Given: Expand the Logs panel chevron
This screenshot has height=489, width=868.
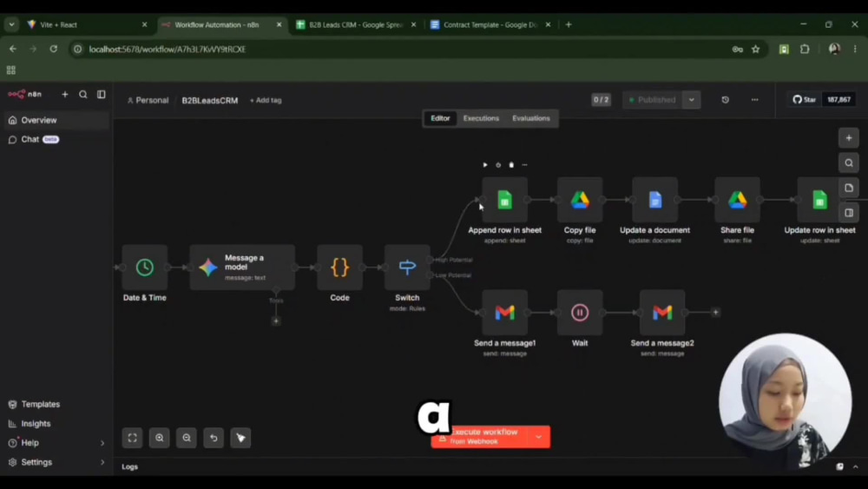Looking at the screenshot, I should pos(855,466).
